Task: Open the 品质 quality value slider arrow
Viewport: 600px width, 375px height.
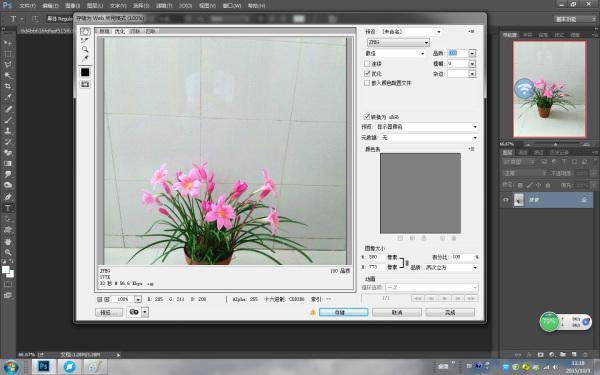Action: pos(472,53)
